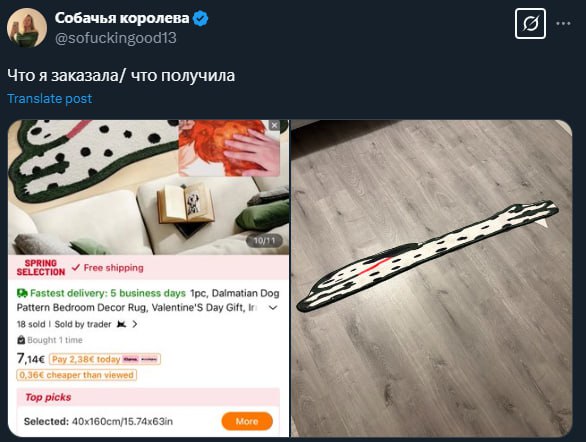The height and width of the screenshot is (442, 586).
Task: Click the Bought 1 time bag icon
Action: pos(21,340)
